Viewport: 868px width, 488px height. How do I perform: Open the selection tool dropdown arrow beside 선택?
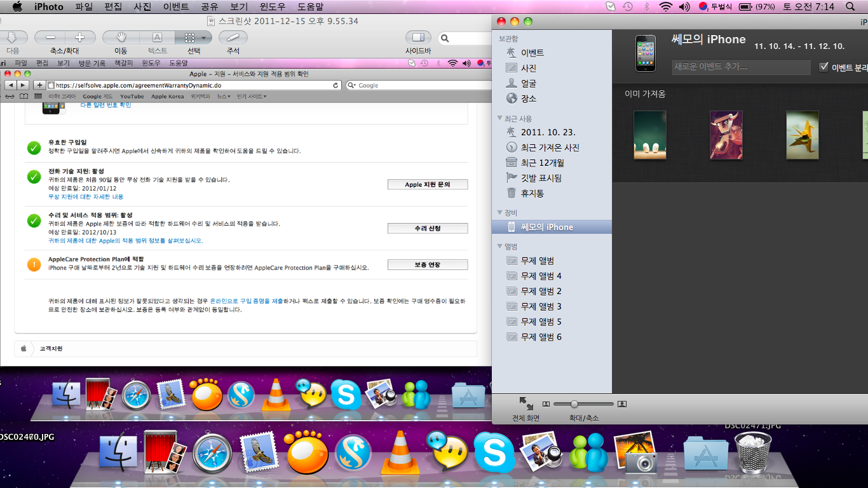(x=204, y=37)
